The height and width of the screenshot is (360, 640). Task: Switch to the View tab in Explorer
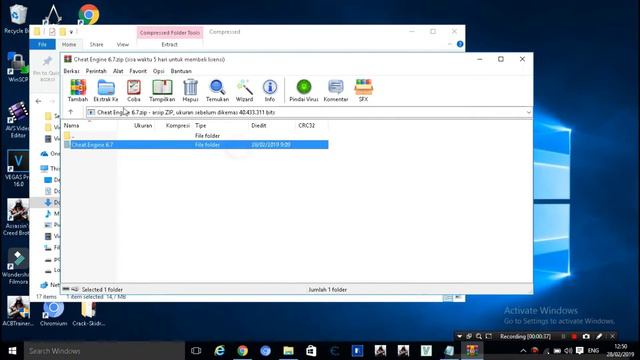click(x=123, y=44)
